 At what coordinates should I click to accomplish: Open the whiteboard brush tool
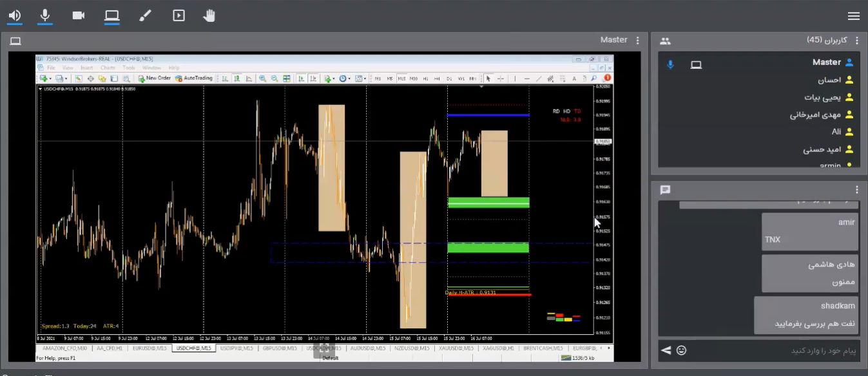[x=145, y=15]
